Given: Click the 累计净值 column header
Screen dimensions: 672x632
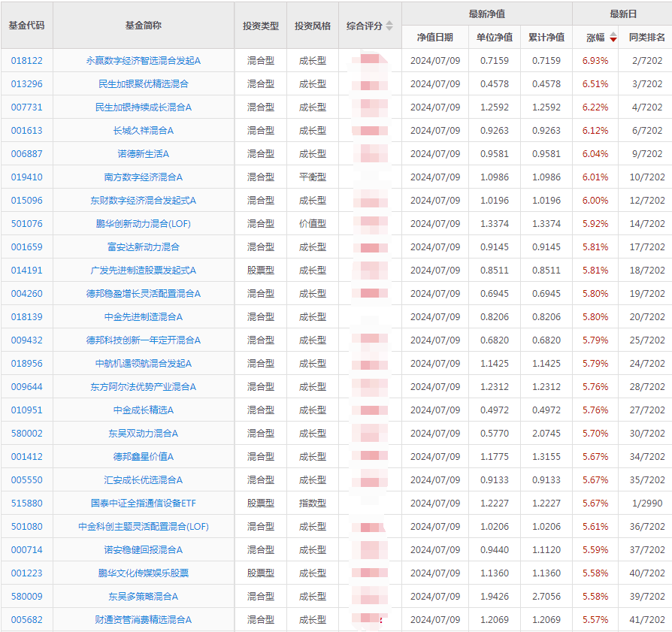Looking at the screenshot, I should click(x=546, y=38).
